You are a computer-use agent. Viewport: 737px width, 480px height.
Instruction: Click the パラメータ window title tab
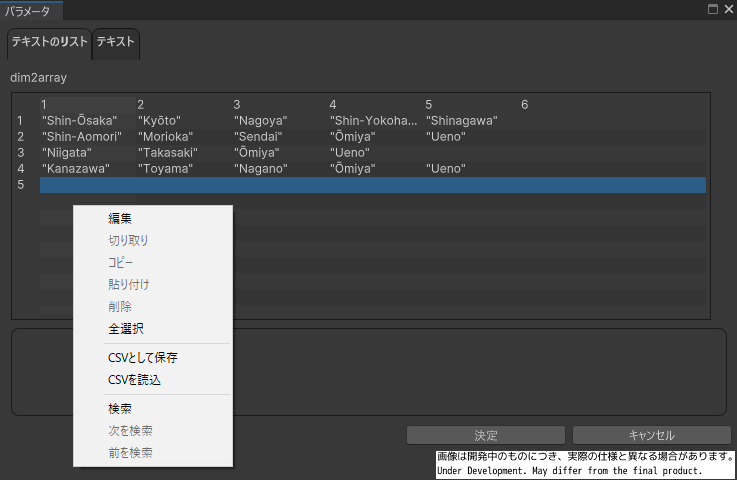[x=31, y=11]
